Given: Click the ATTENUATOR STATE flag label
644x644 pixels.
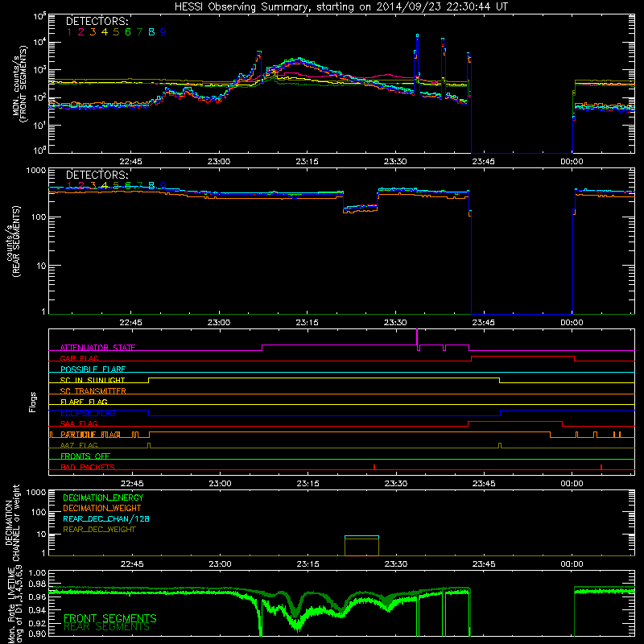Looking at the screenshot, I should coord(97,348).
